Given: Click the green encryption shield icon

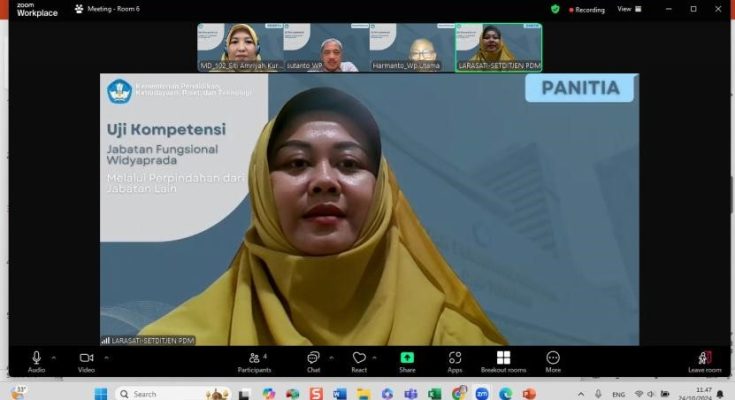Looking at the screenshot, I should pyautogui.click(x=555, y=9).
